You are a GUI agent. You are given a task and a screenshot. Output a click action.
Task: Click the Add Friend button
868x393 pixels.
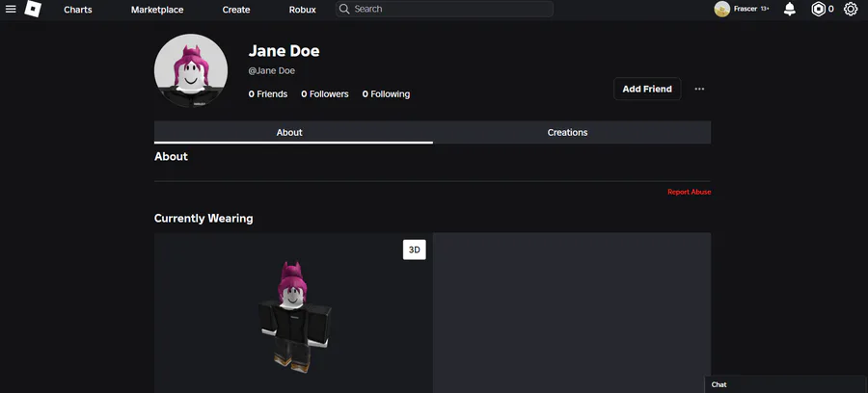[x=647, y=89]
